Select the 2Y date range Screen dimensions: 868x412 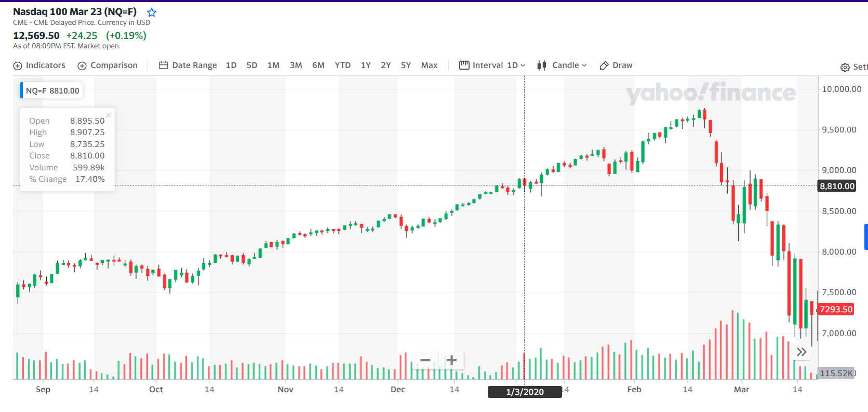click(385, 65)
